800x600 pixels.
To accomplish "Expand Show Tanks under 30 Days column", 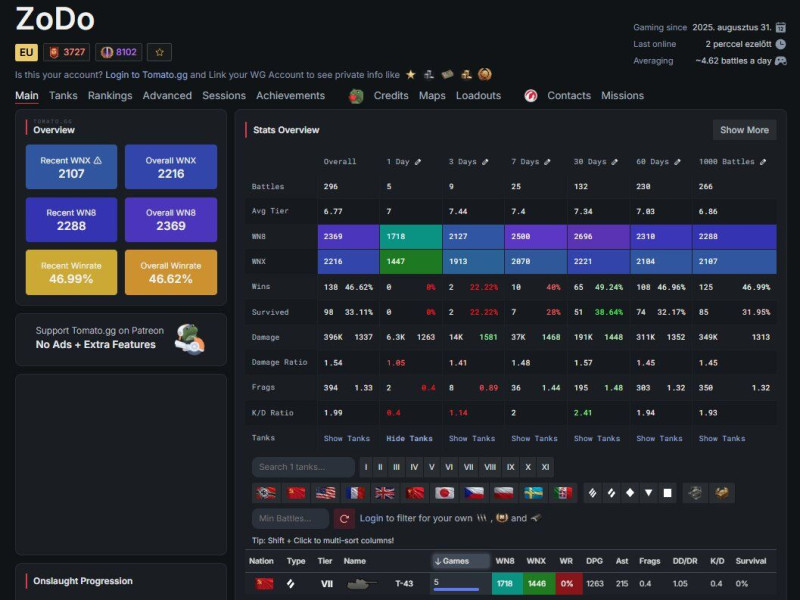I will (x=597, y=438).
